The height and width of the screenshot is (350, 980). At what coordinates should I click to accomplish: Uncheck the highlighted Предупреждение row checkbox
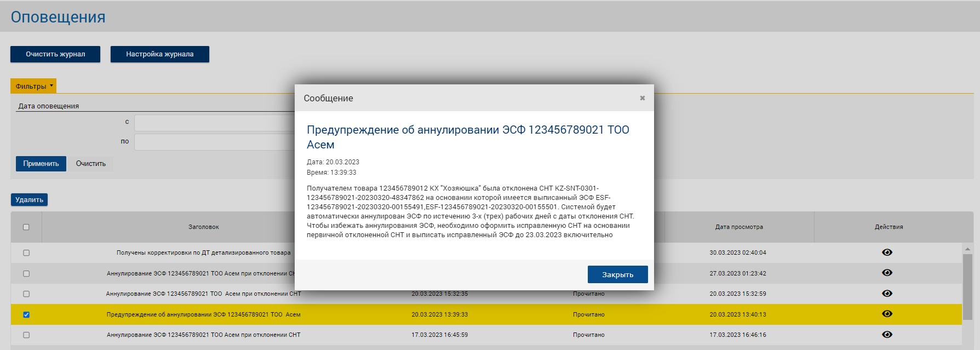point(26,314)
